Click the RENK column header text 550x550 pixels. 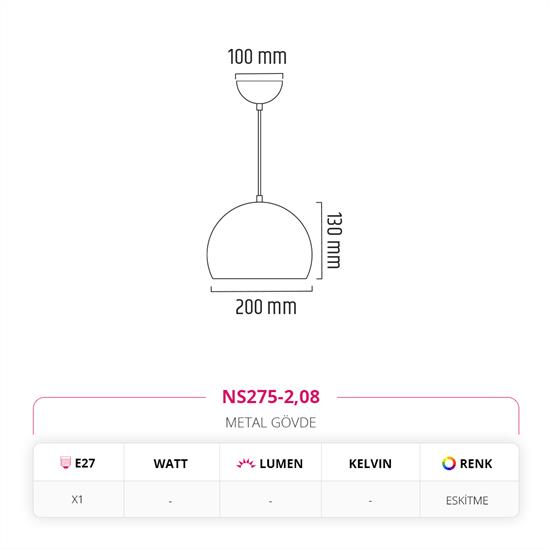click(476, 464)
